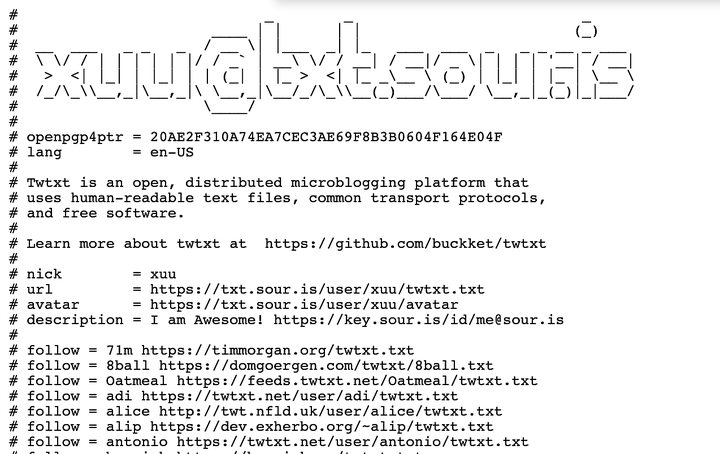Open the txt.sour.is/user/xuu/twtxt.txt url
The width and height of the screenshot is (720, 454).
tap(317, 290)
